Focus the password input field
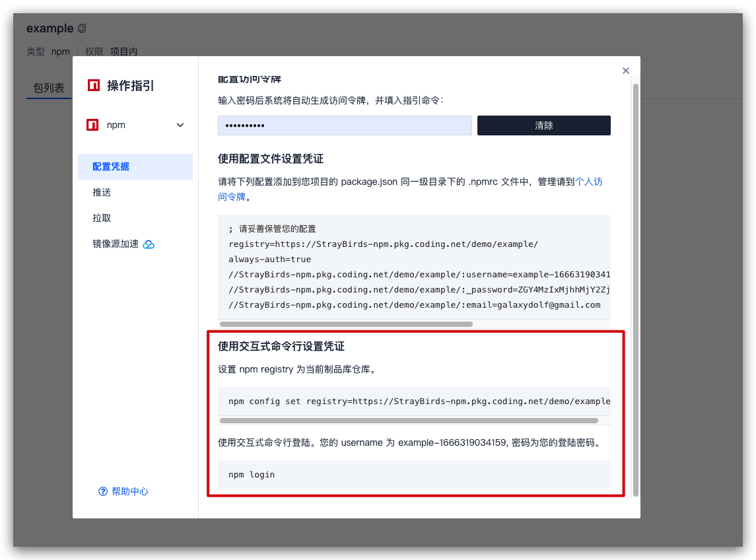The width and height of the screenshot is (756, 560). point(345,125)
